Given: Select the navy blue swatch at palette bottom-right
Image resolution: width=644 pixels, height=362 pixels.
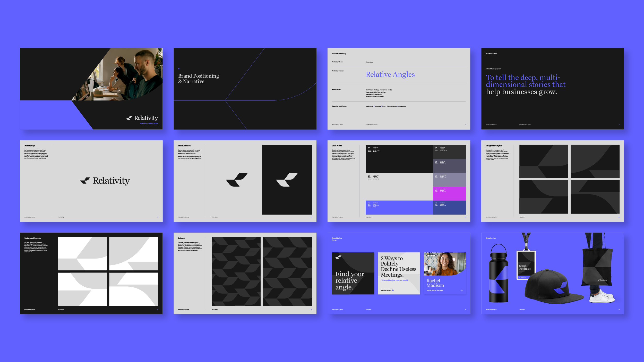Looking at the screenshot, I should pos(449,207).
